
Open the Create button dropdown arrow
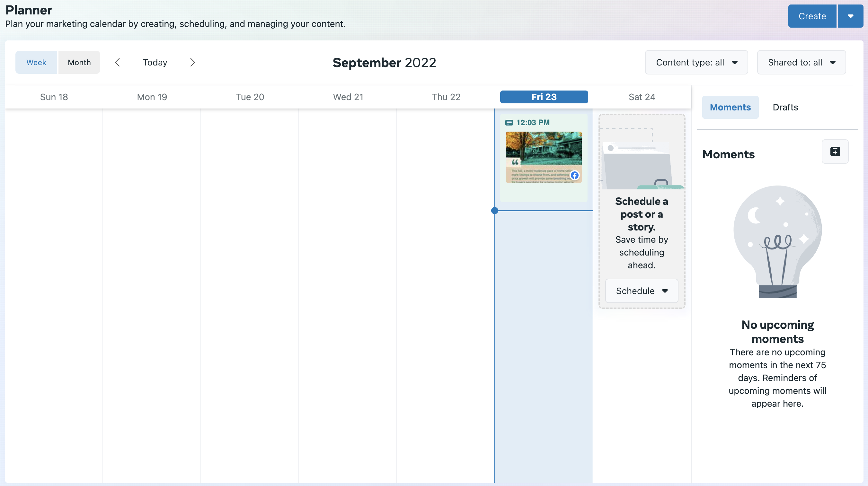(x=850, y=16)
